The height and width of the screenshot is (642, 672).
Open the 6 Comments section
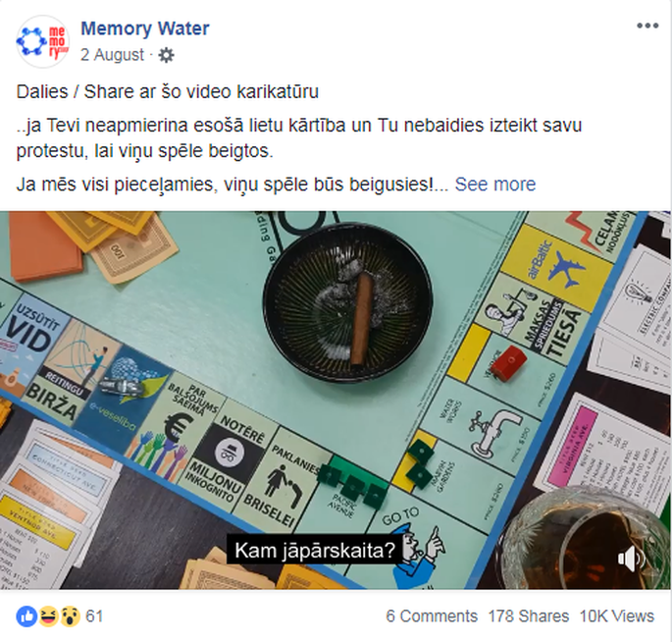pyautogui.click(x=432, y=616)
